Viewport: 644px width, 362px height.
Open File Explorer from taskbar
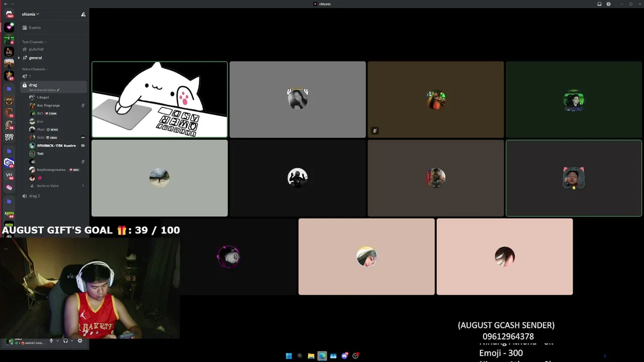click(311, 356)
